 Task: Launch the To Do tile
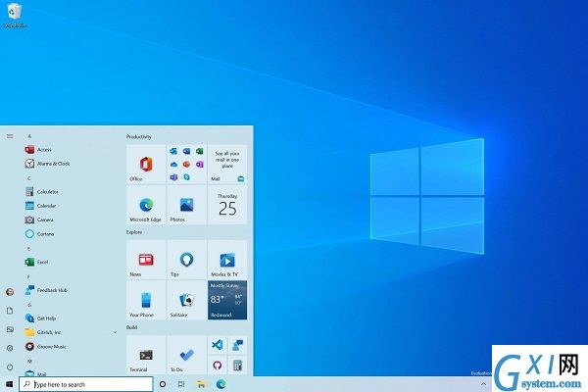(x=186, y=355)
